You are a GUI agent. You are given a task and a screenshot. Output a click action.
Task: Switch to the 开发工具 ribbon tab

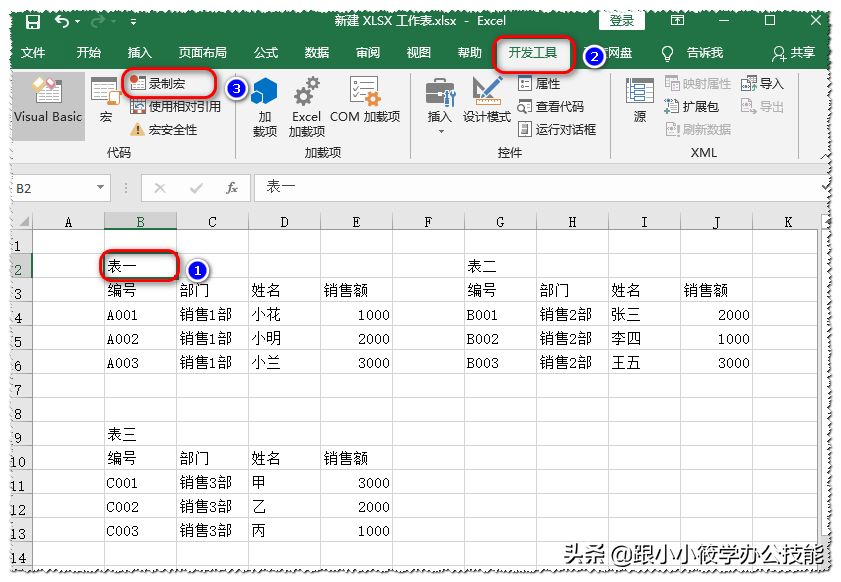coord(533,53)
